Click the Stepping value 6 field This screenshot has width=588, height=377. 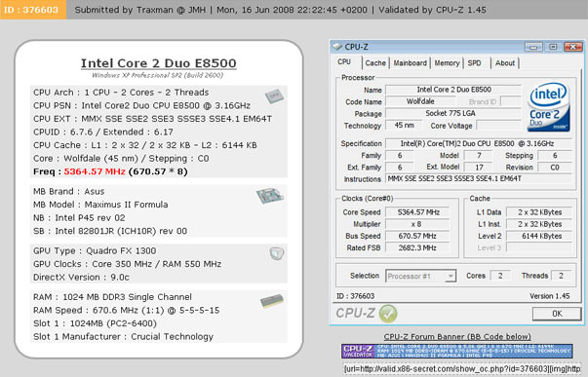coord(555,155)
